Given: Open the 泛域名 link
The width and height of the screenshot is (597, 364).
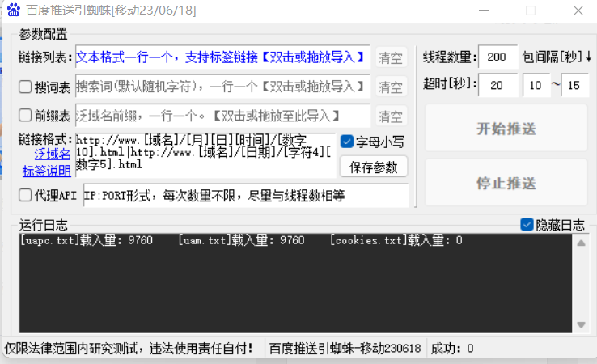Looking at the screenshot, I should [52, 154].
